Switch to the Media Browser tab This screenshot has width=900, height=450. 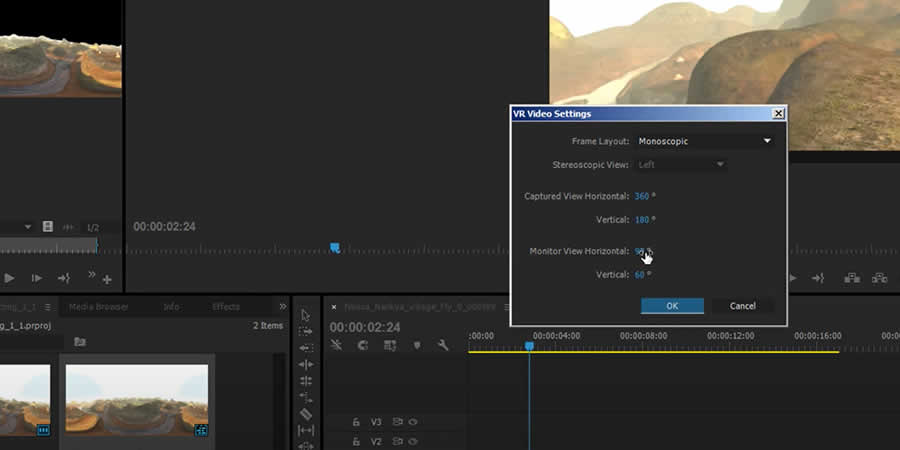97,307
